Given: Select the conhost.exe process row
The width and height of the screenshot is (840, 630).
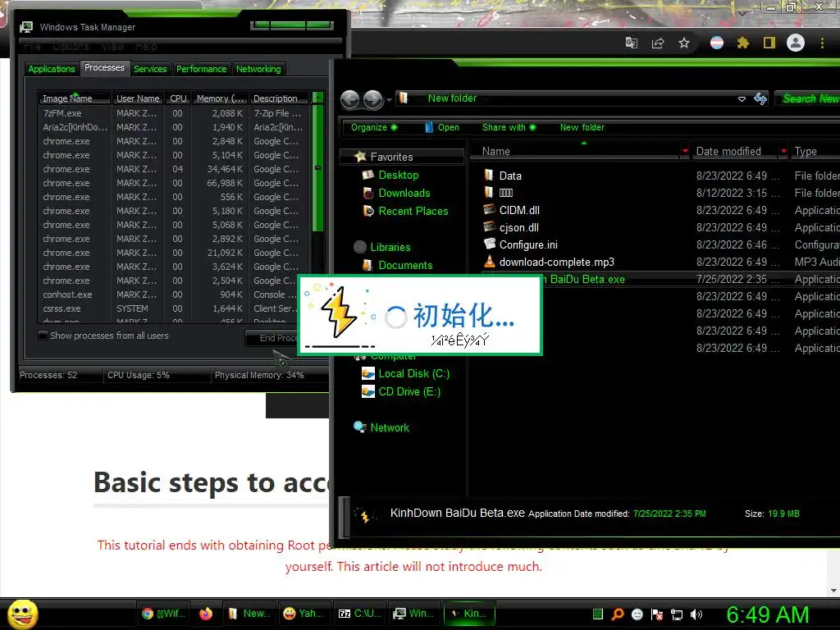Looking at the screenshot, I should (x=174, y=294).
